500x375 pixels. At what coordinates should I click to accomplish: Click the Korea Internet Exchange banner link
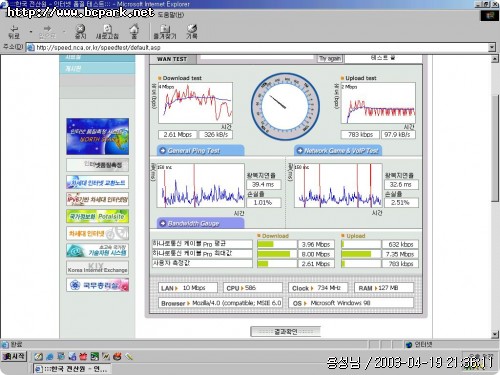click(x=97, y=268)
